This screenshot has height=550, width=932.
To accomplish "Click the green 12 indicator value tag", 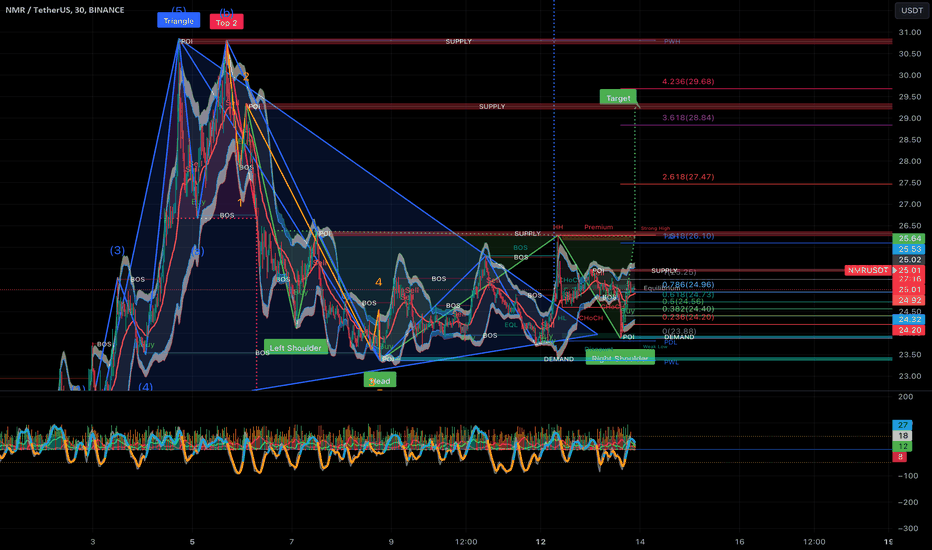I will point(902,446).
